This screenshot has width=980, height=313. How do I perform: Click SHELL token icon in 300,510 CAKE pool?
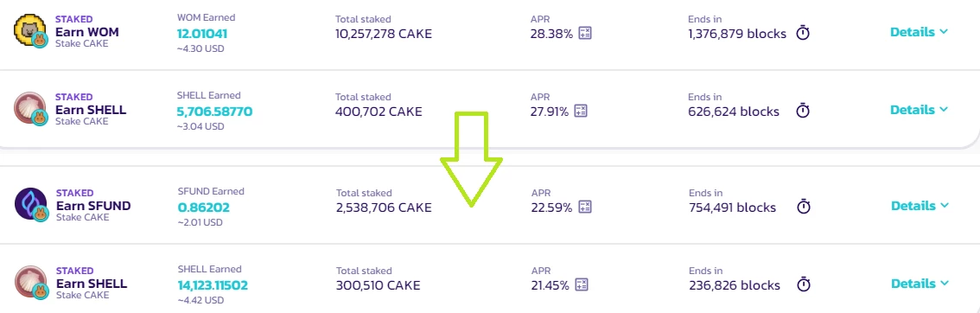[x=31, y=283]
